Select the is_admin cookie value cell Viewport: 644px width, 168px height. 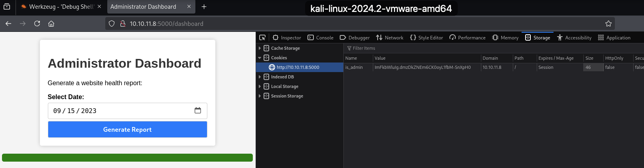pyautogui.click(x=423, y=67)
